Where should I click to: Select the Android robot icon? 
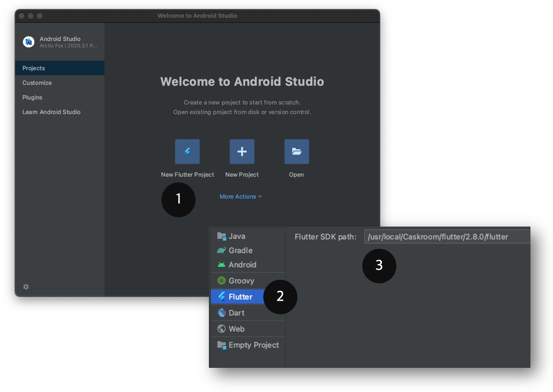pos(221,264)
